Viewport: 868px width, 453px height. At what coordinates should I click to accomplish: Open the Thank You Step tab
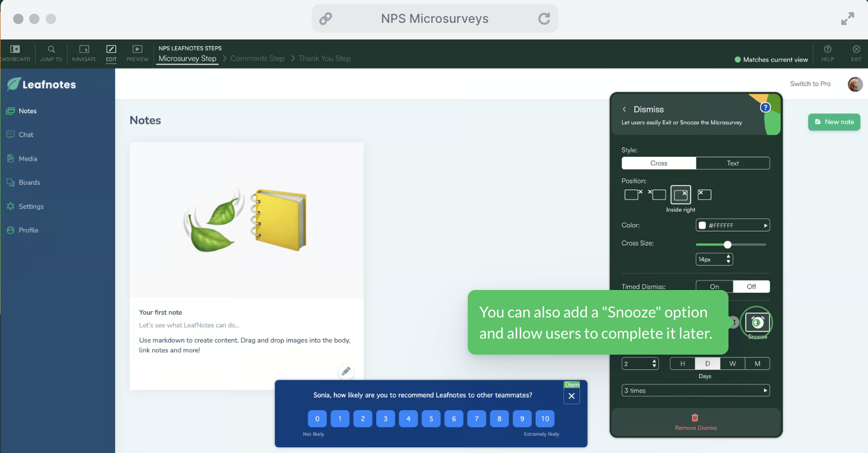point(324,58)
